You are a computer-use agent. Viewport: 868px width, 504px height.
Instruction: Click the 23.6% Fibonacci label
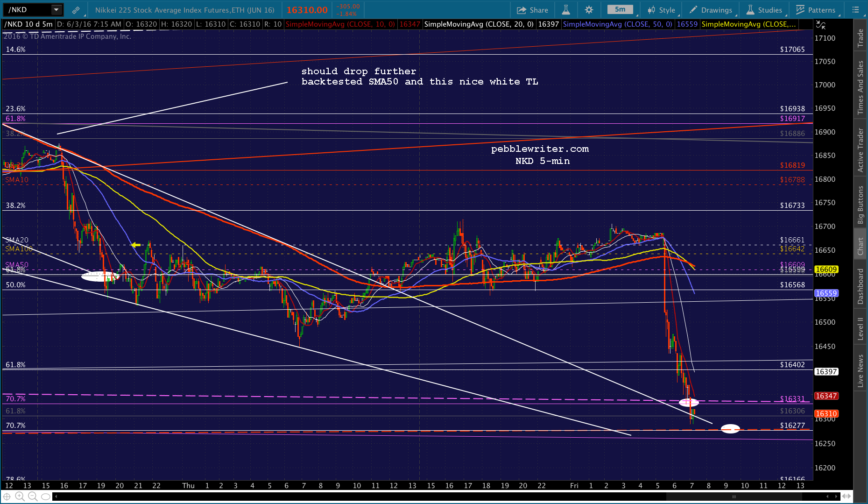pyautogui.click(x=15, y=109)
